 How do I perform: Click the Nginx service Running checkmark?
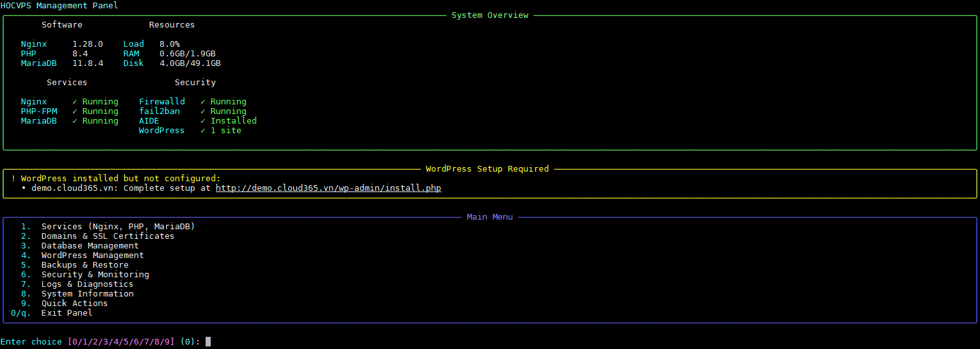(75, 102)
